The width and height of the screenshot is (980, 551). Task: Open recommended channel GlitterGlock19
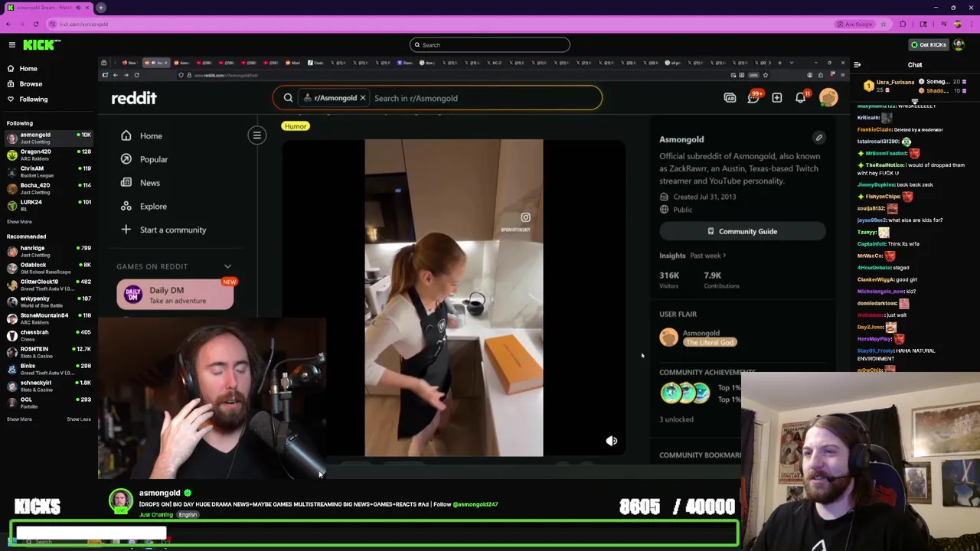[x=48, y=285]
